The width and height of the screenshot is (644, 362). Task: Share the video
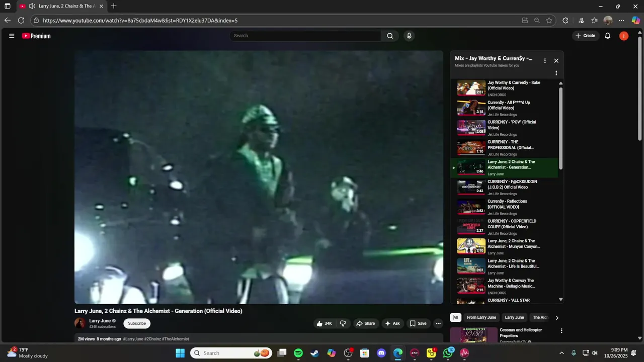[366, 323]
